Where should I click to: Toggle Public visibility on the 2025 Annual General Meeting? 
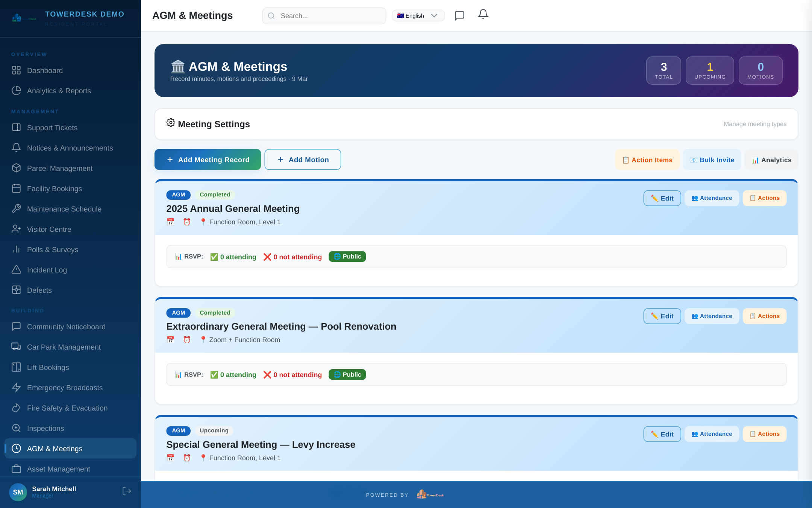[x=347, y=256]
